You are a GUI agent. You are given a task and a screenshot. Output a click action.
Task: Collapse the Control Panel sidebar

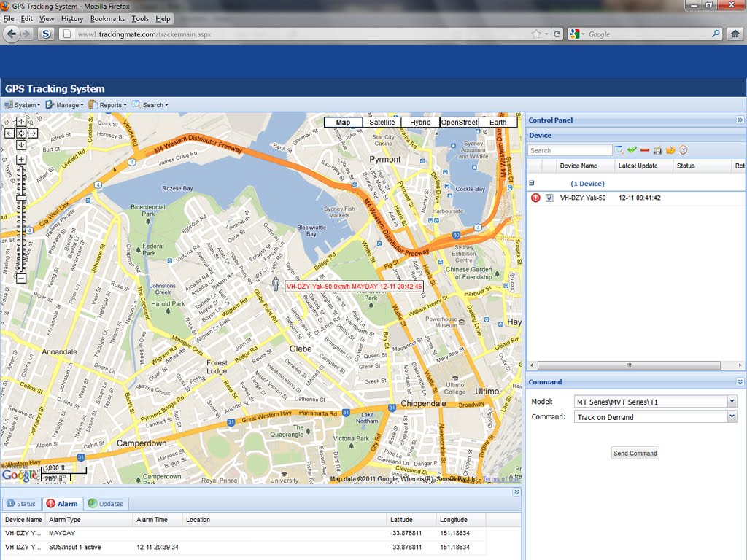point(740,120)
